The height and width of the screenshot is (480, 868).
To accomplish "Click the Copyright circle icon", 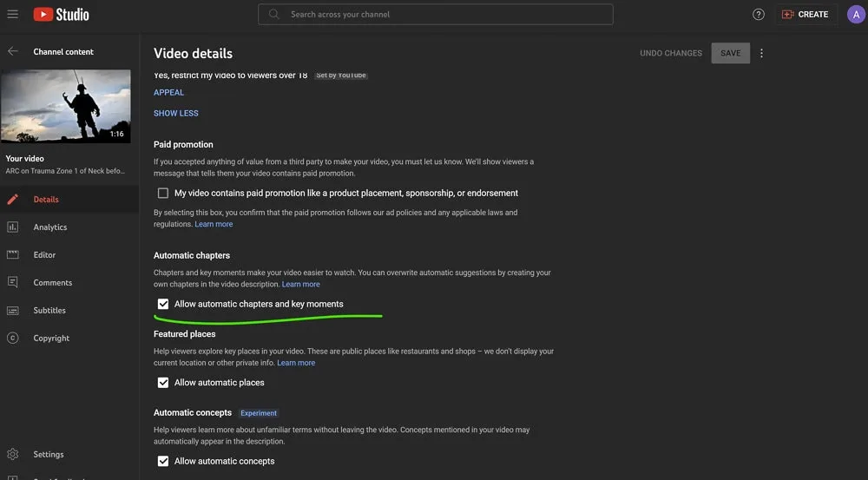I will [13, 338].
